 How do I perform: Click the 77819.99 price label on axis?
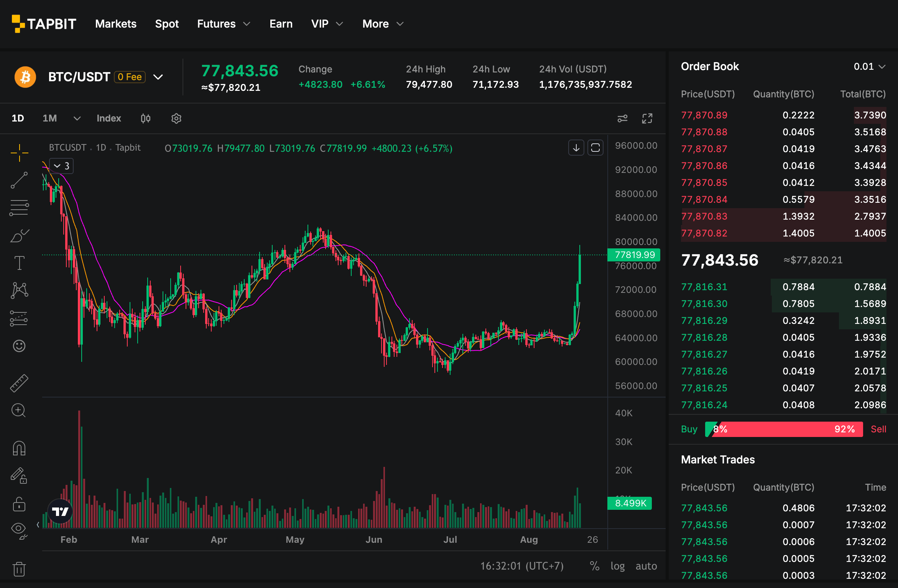pos(635,255)
